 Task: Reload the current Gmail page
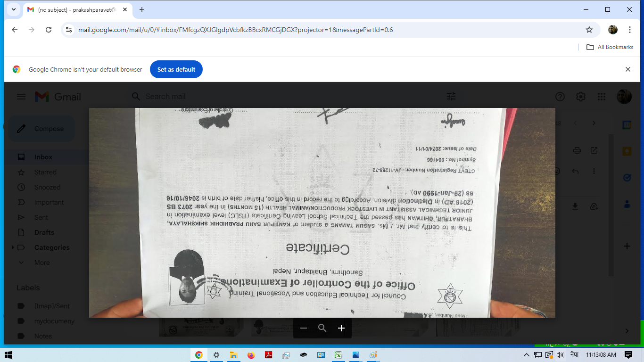click(49, 30)
